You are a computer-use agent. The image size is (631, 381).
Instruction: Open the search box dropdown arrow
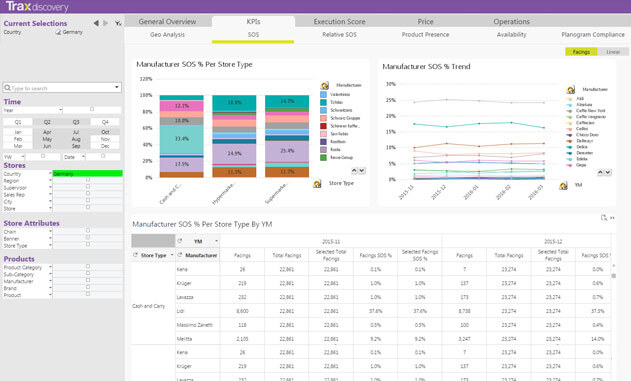pyautogui.click(x=117, y=87)
